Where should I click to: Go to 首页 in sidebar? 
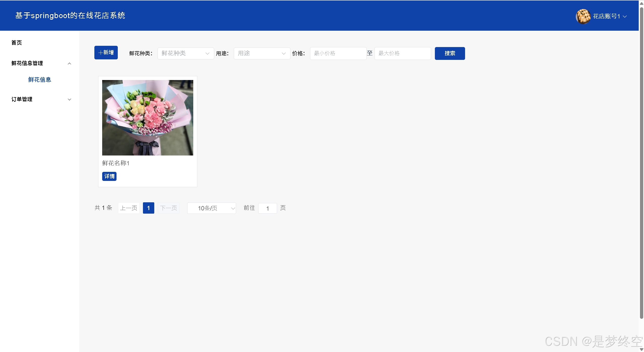tap(17, 43)
